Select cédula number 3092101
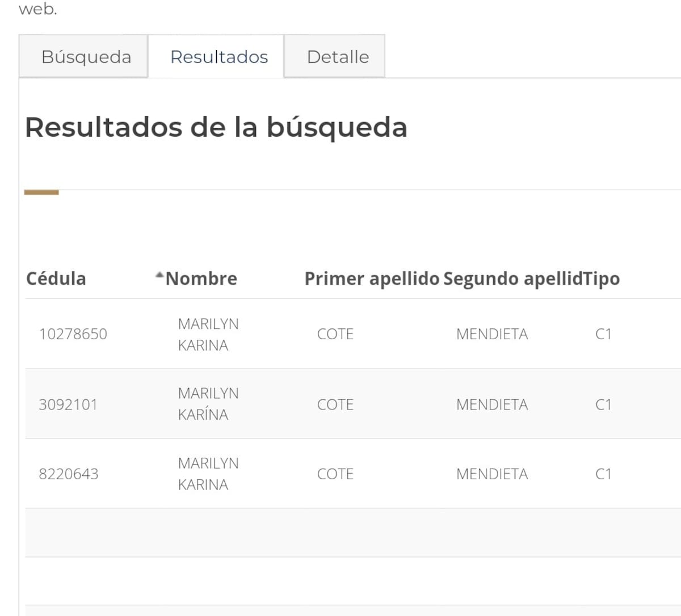This screenshot has height=616, width=681. [68, 404]
